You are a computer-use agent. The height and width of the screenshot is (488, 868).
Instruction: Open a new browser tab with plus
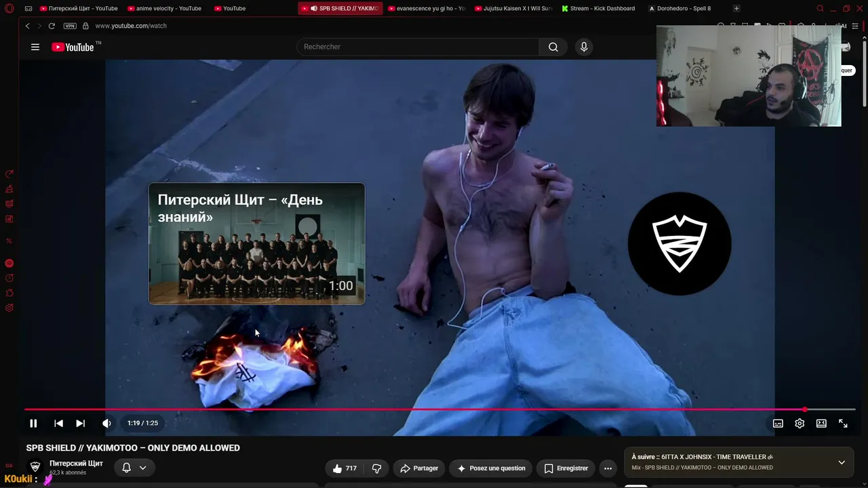coord(736,9)
